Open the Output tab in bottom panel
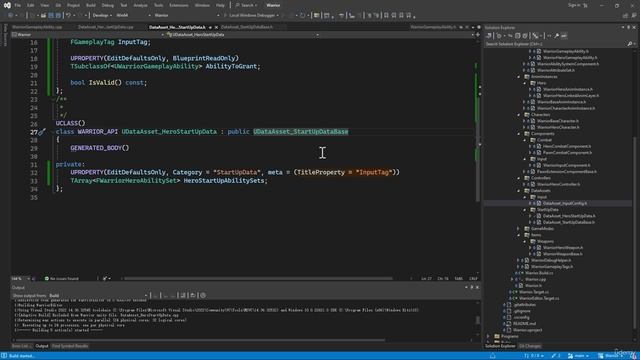Screen dimensions: 640x360 (x=42, y=346)
